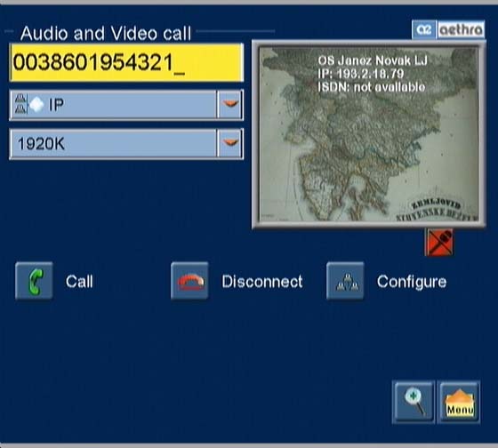Click the number field showing 0038601954321
Viewport: 498px width, 448px height.
[x=126, y=62]
